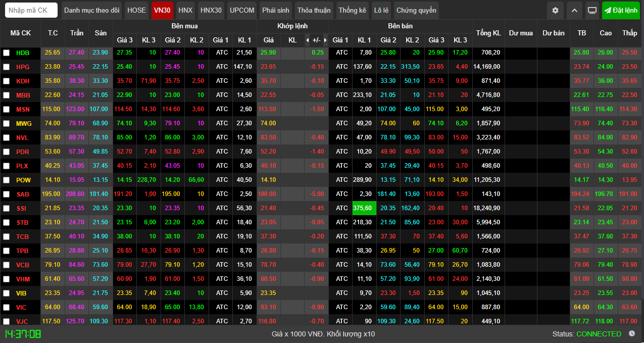The image size is (644, 343).
Task: Click right arrow beside the +/- column
Action: [325, 40]
